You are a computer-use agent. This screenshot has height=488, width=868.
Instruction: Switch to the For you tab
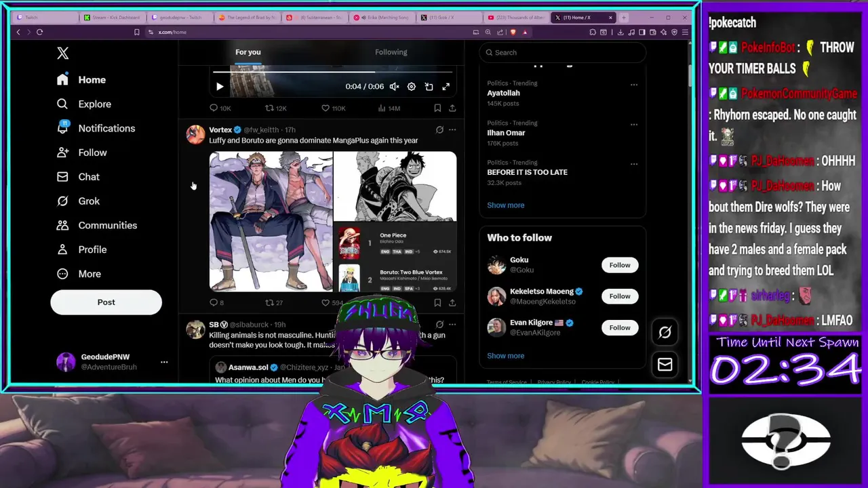(x=248, y=52)
